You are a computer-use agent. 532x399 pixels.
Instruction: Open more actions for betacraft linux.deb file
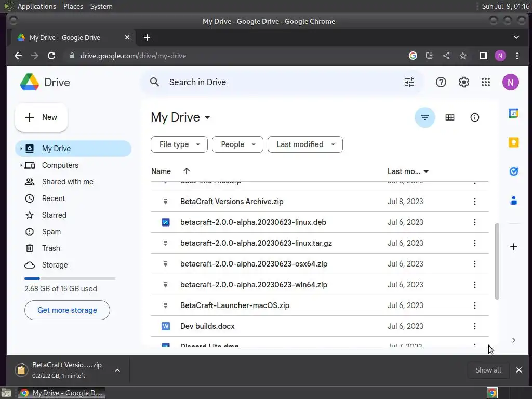point(474,222)
